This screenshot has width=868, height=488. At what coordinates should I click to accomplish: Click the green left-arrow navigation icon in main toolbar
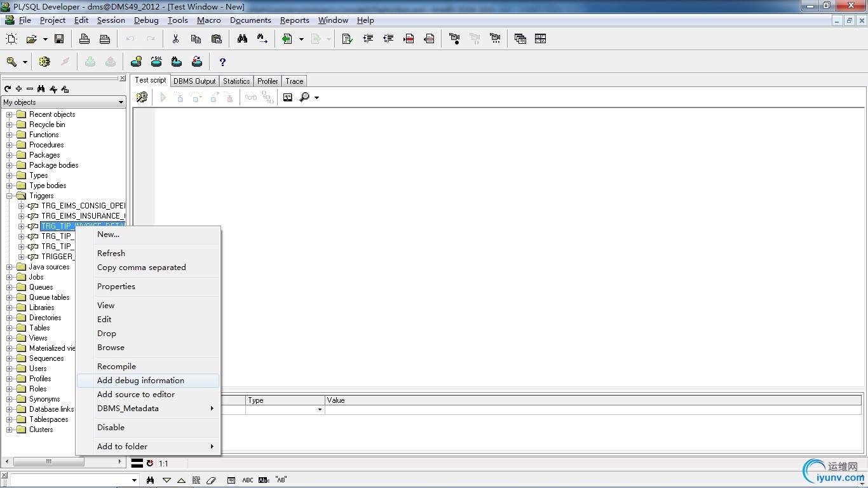(x=287, y=39)
